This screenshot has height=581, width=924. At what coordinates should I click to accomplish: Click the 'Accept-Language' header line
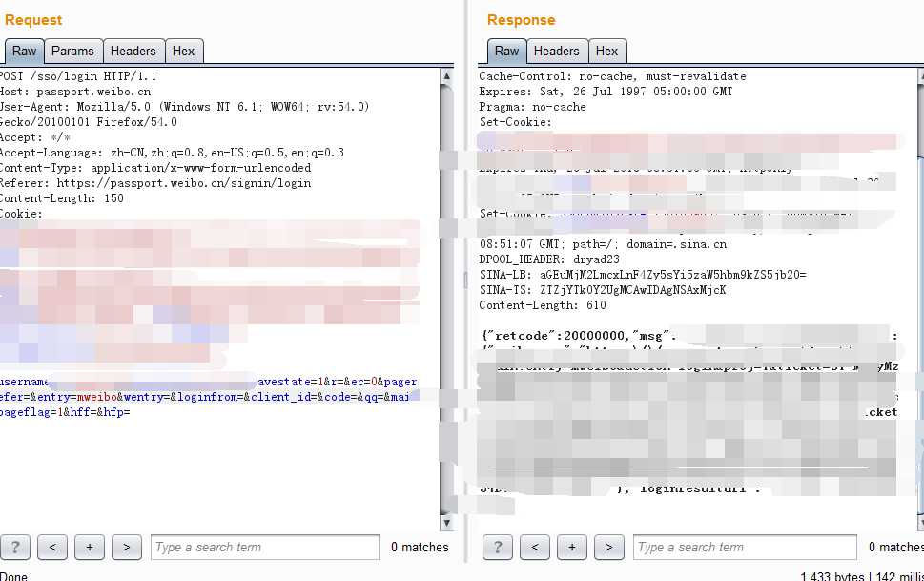pos(172,153)
